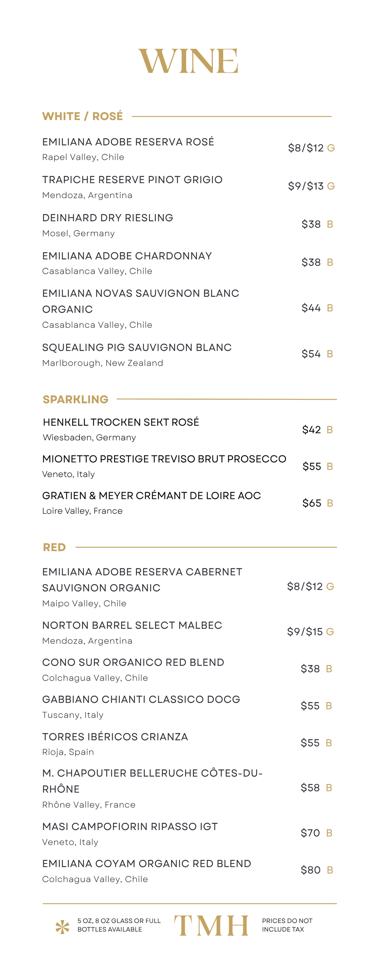Click the Deinhard Dry Riesling $38 price
Image resolution: width=379 pixels, height=980 pixels.
[311, 224]
